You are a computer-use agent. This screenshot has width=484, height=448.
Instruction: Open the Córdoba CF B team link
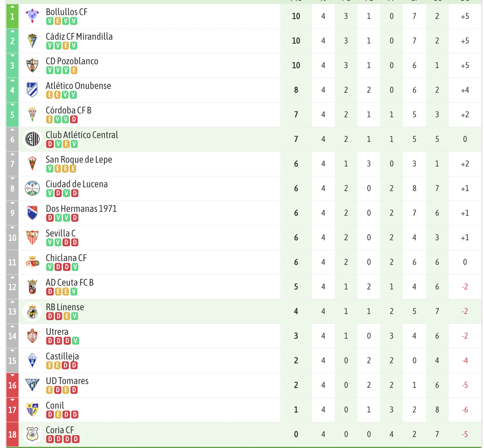click(69, 110)
